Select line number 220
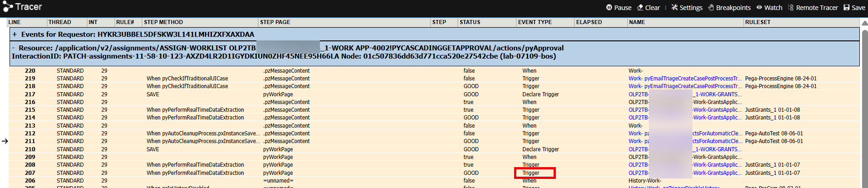Image resolution: width=868 pixels, height=188 pixels. click(x=30, y=71)
